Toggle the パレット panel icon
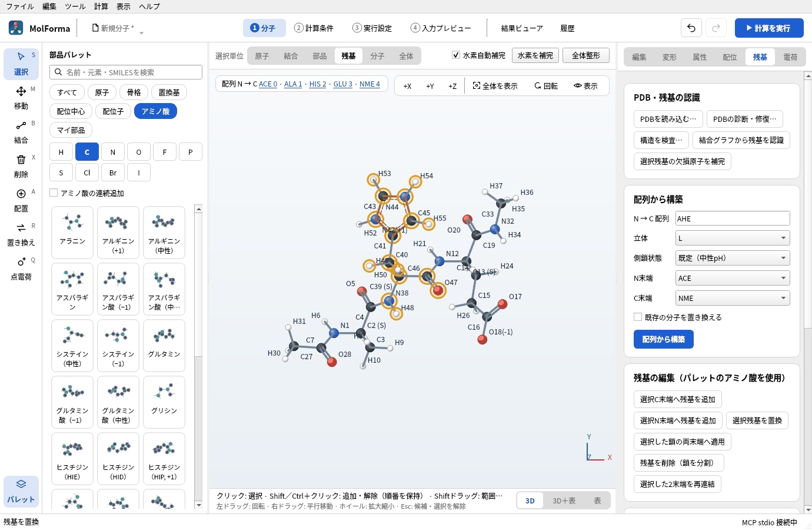 pos(21,491)
